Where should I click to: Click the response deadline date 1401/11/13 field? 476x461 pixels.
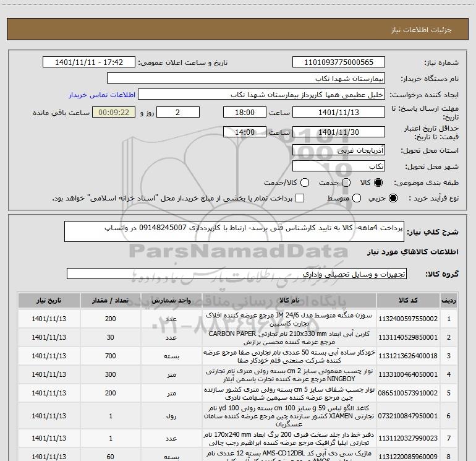[x=339, y=112]
